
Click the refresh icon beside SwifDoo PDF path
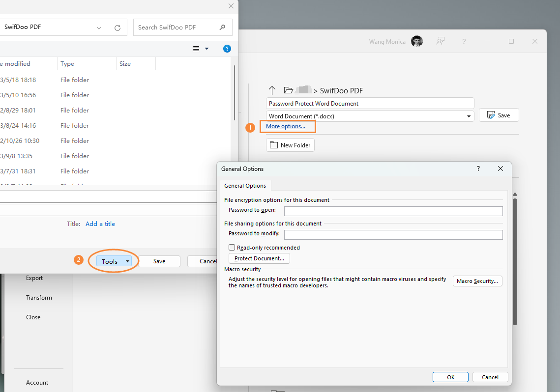[117, 28]
